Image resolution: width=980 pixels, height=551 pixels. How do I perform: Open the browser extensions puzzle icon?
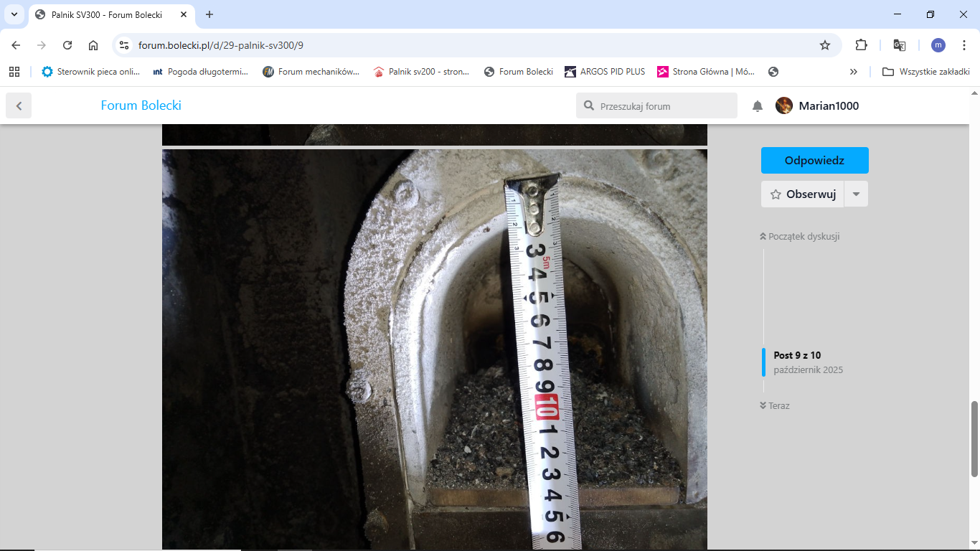[x=861, y=45]
